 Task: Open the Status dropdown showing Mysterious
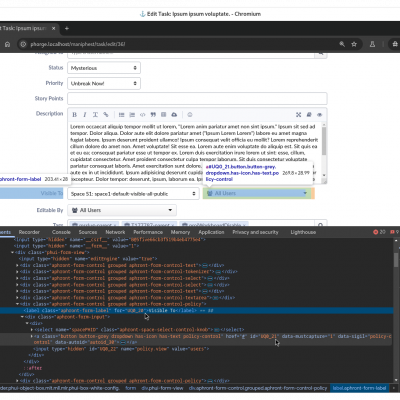(104, 68)
